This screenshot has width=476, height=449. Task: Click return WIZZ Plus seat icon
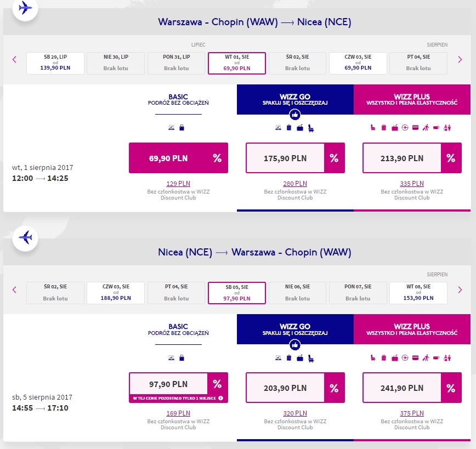coord(373,358)
